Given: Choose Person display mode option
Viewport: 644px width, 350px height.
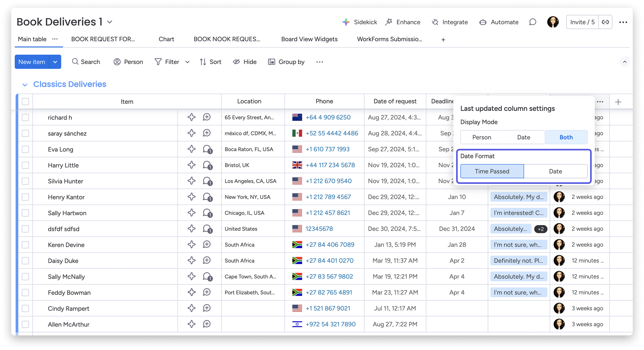Looking at the screenshot, I should point(481,137).
